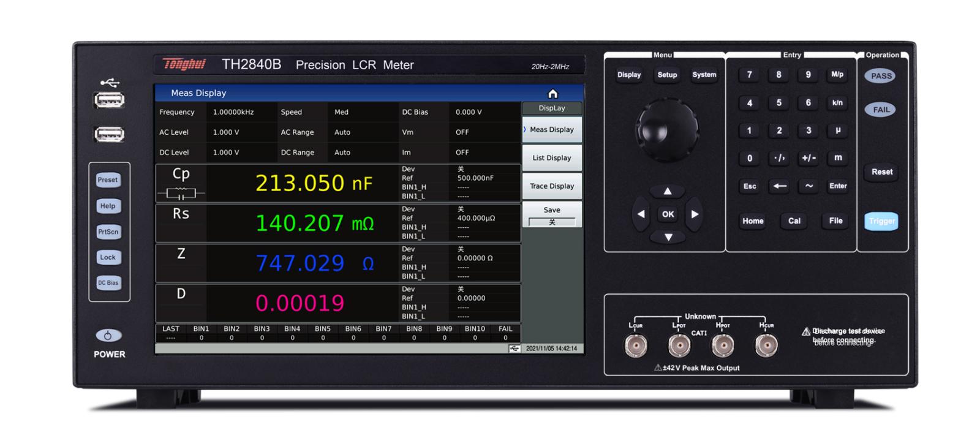Click the rotary knob control
980x438 pixels.
click(x=667, y=129)
